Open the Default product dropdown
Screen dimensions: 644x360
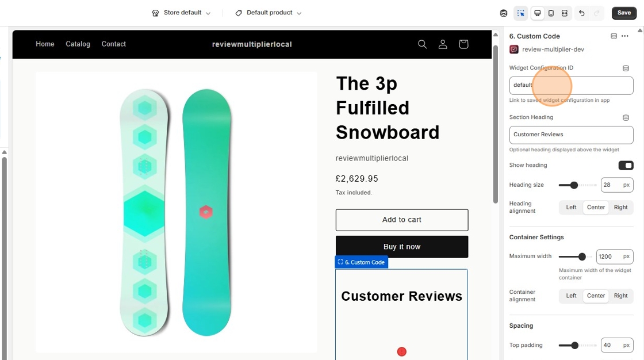pyautogui.click(x=267, y=12)
